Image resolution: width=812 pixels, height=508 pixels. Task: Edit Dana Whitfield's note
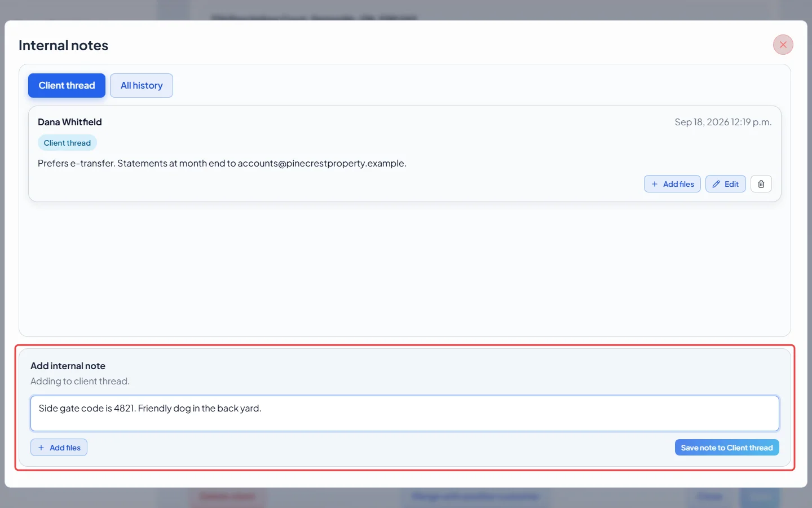725,184
